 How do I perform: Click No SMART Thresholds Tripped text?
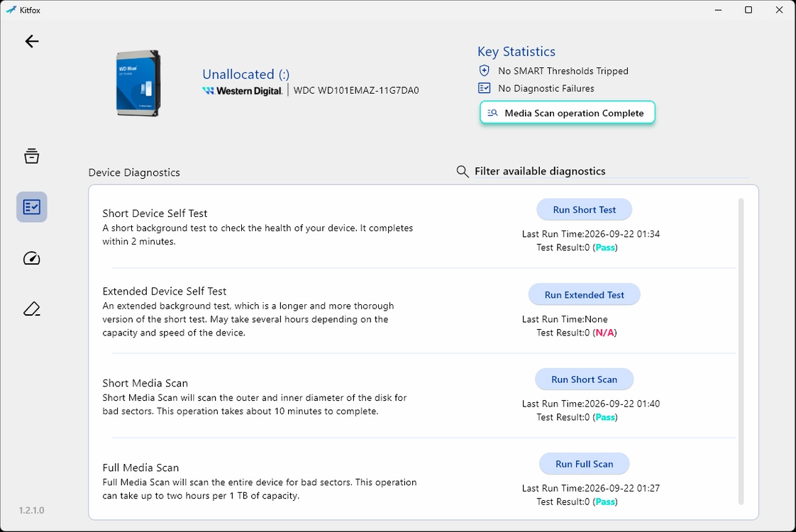563,71
